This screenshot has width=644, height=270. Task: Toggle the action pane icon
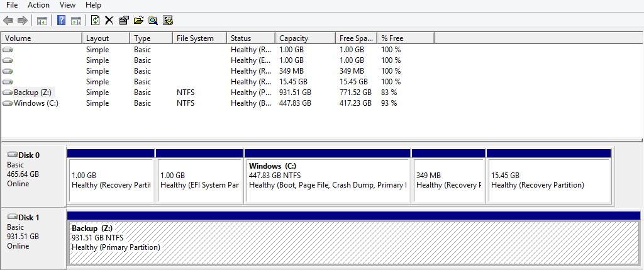pos(75,20)
